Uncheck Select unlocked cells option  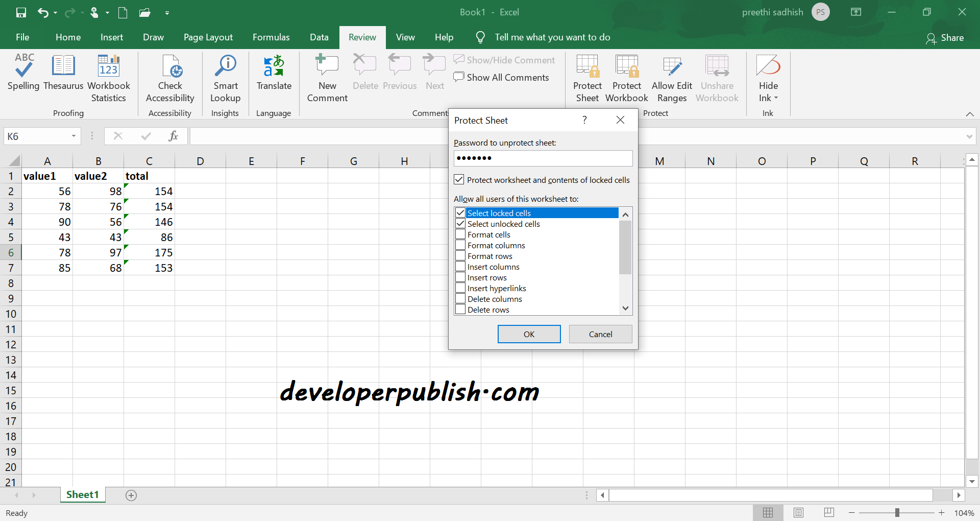[460, 224]
